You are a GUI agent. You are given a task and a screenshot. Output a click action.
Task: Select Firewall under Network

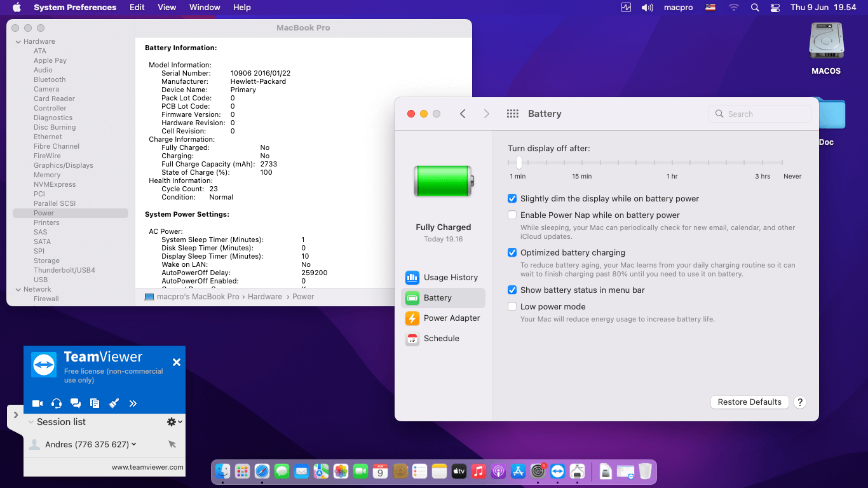click(x=46, y=299)
